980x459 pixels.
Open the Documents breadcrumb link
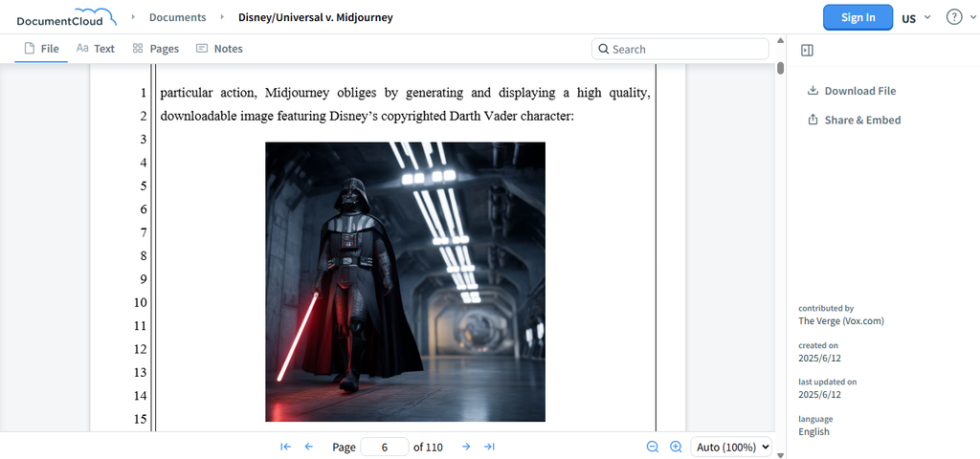coord(177,17)
